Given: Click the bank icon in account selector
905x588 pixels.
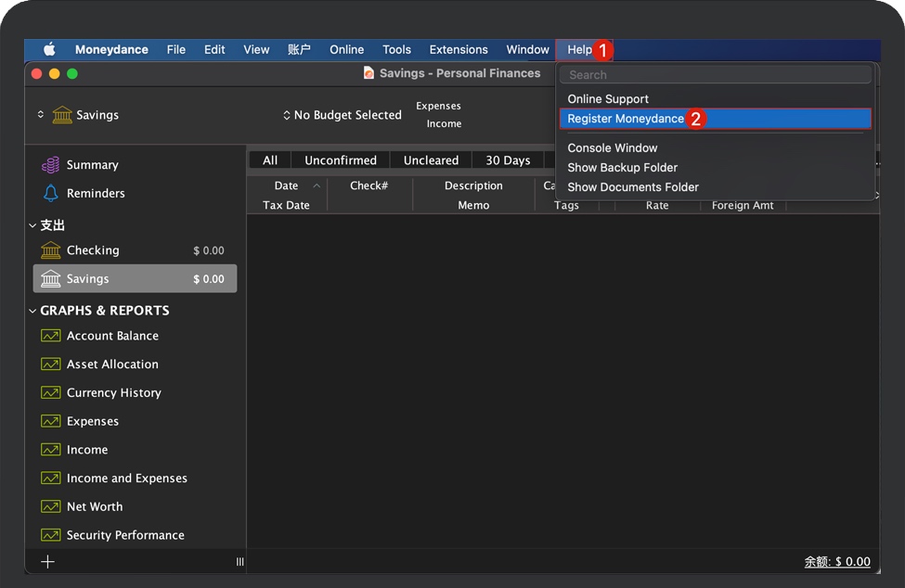Looking at the screenshot, I should 62,115.
